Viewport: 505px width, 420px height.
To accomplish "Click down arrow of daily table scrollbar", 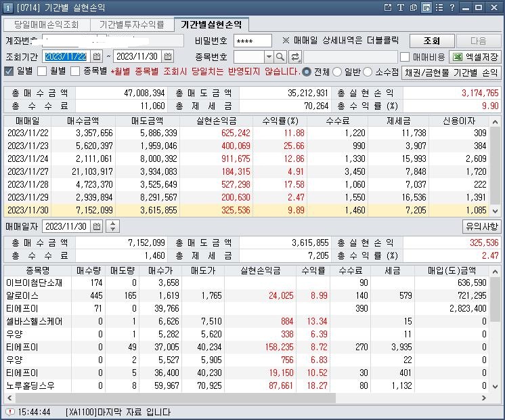I will click(495, 211).
